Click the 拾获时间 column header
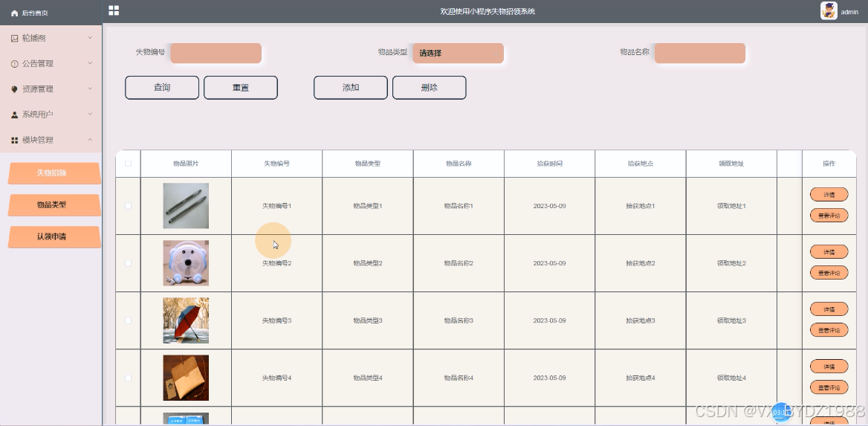868x426 pixels. point(550,164)
